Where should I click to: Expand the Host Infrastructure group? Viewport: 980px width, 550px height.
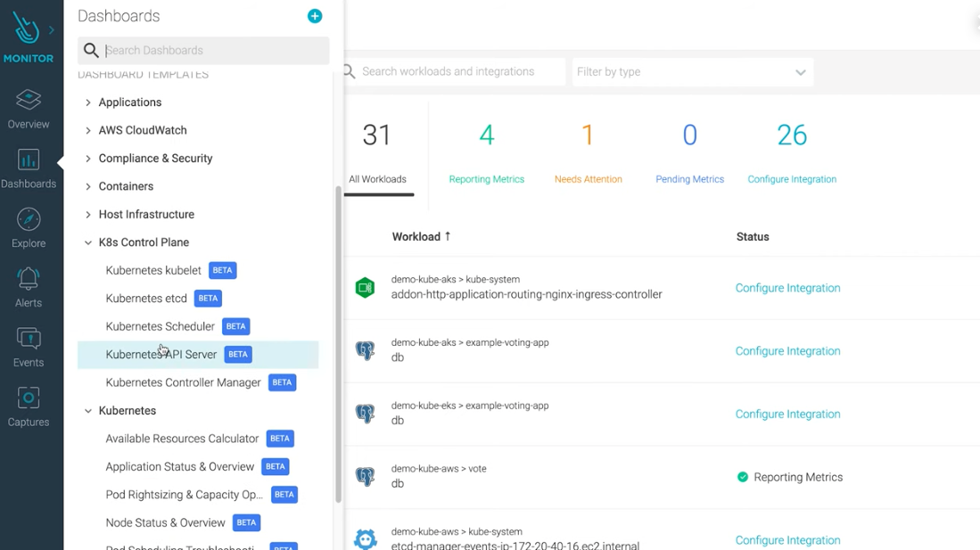(87, 214)
